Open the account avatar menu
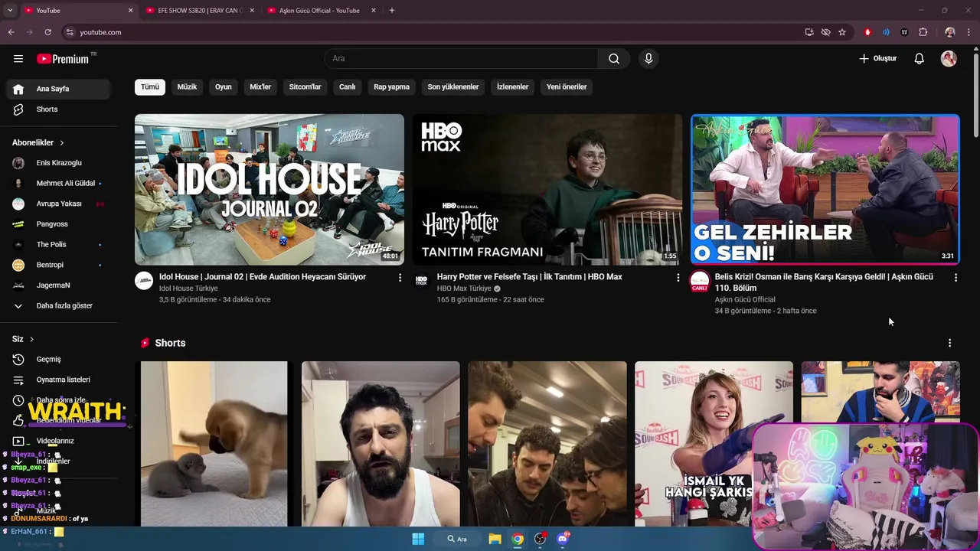The width and height of the screenshot is (980, 551). point(949,59)
